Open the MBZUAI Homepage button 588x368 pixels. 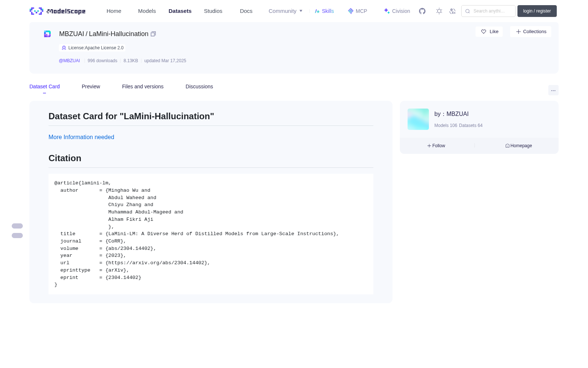coord(519,146)
